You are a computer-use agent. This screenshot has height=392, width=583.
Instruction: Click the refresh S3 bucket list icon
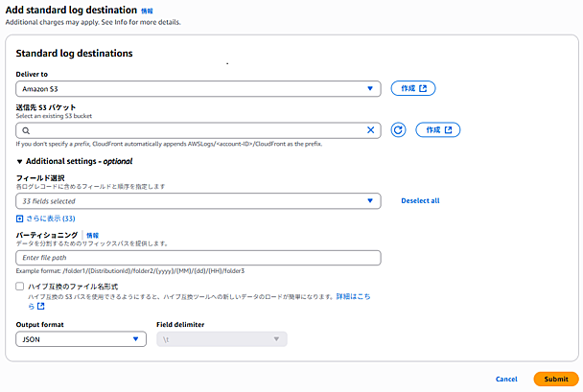coord(399,130)
